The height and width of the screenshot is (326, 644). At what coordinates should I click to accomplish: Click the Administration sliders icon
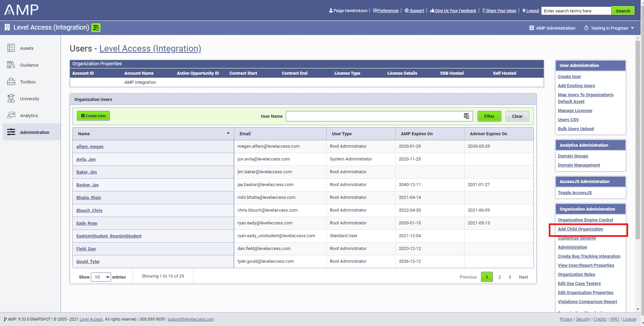pyautogui.click(x=11, y=132)
